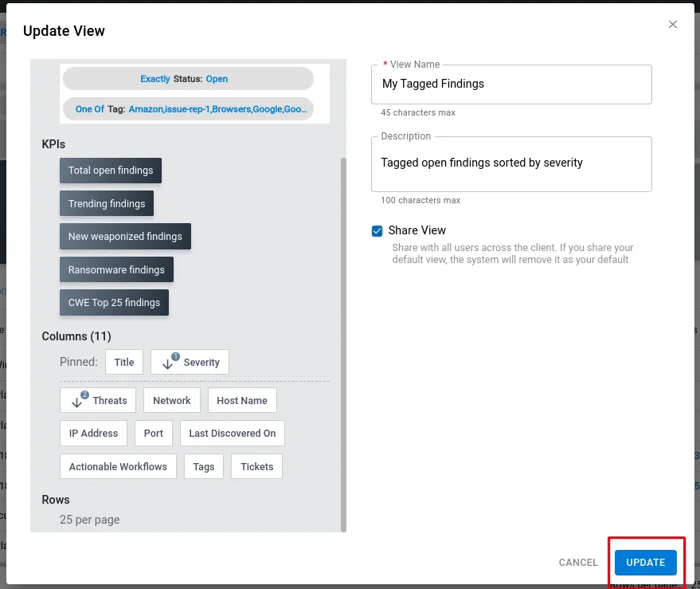Viewport: 700px width, 589px height.
Task: Click the '100 characters max' hint
Action: 420,200
